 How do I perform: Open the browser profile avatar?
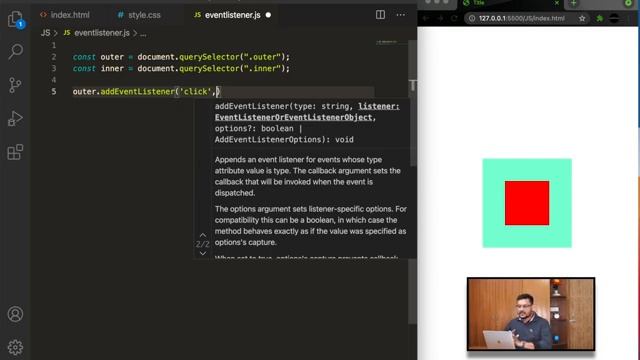click(x=614, y=18)
